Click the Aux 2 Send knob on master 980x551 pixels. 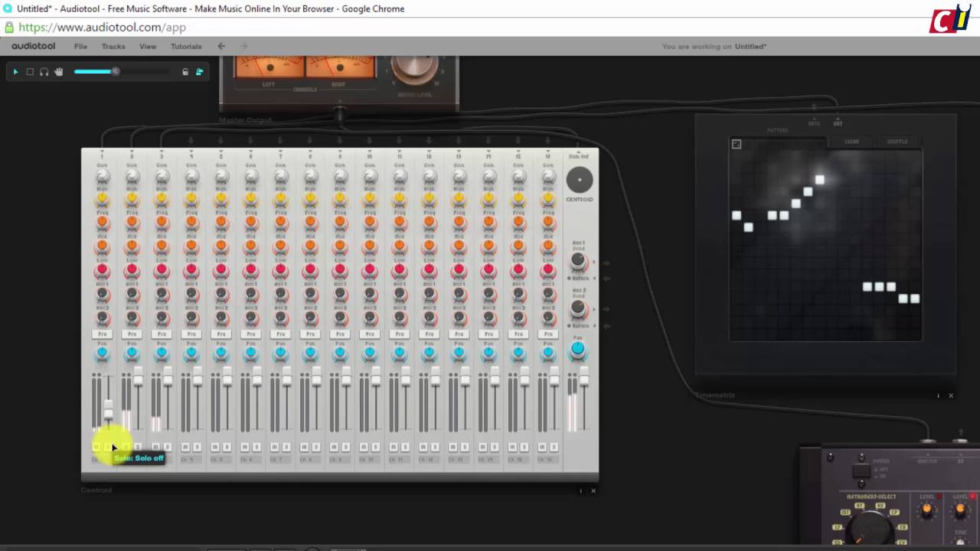click(x=579, y=308)
